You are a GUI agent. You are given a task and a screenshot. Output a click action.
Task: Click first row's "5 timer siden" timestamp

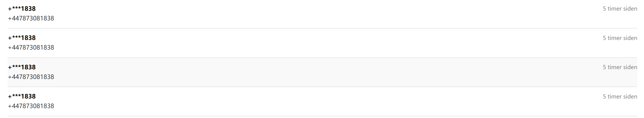(x=620, y=9)
